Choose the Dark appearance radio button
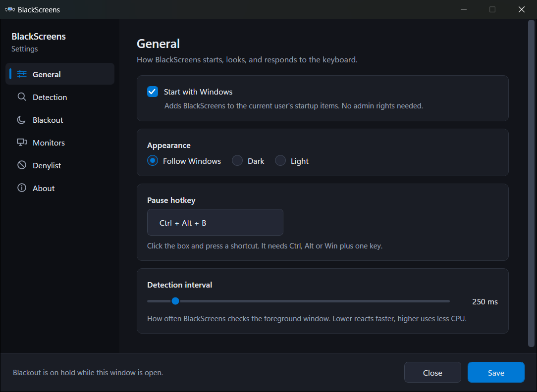The image size is (537, 392). click(x=237, y=161)
